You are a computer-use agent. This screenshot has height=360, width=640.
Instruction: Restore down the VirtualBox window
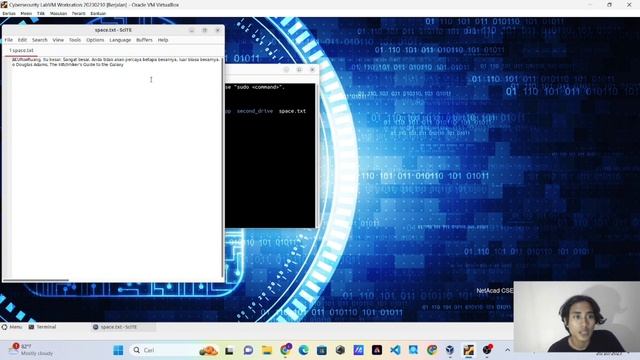pos(609,4)
